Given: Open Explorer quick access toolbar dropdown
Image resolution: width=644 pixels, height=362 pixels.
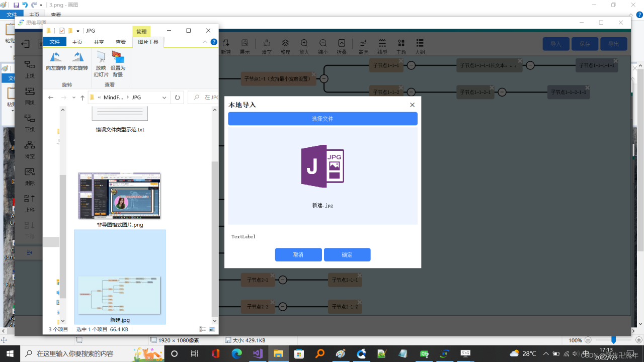Looking at the screenshot, I should coord(78,31).
